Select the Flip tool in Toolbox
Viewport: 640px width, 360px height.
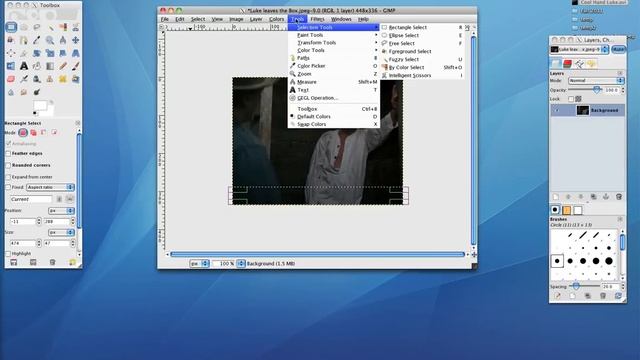click(11, 66)
